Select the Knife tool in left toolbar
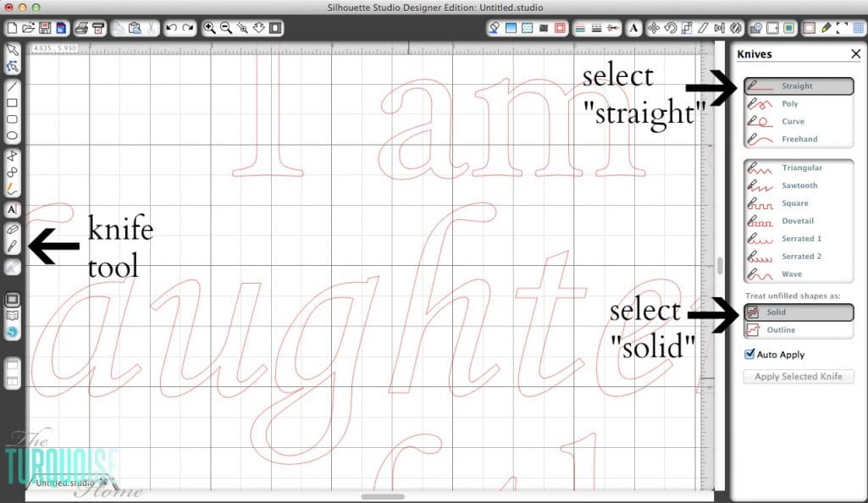This screenshot has height=503, width=868. (x=12, y=246)
